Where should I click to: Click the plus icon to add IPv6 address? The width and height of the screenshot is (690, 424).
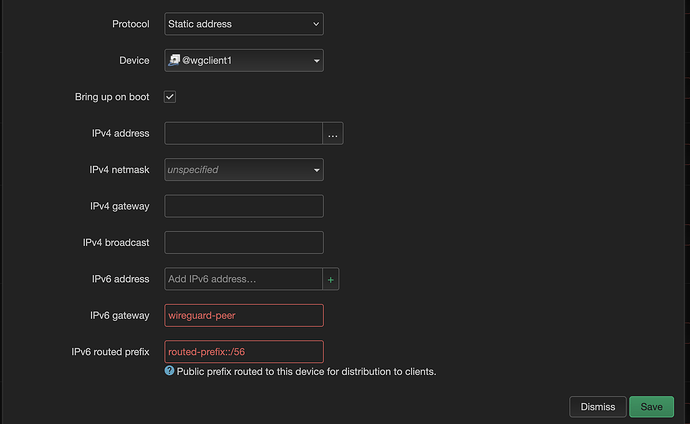(333, 279)
